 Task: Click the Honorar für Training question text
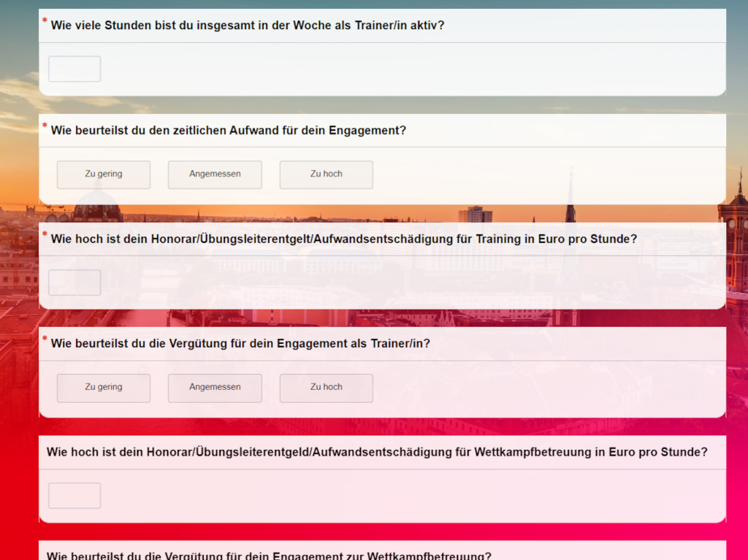click(343, 239)
